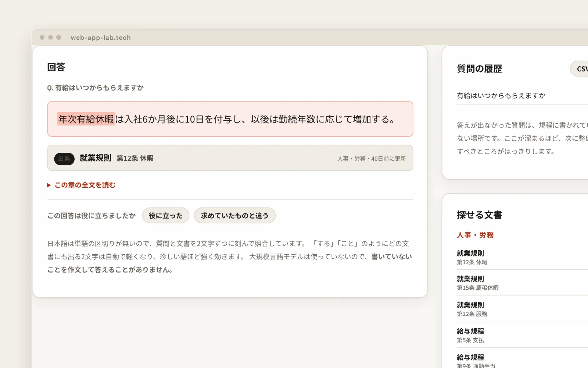
Task: Click the 人事・労務 category heading
Action: [475, 235]
